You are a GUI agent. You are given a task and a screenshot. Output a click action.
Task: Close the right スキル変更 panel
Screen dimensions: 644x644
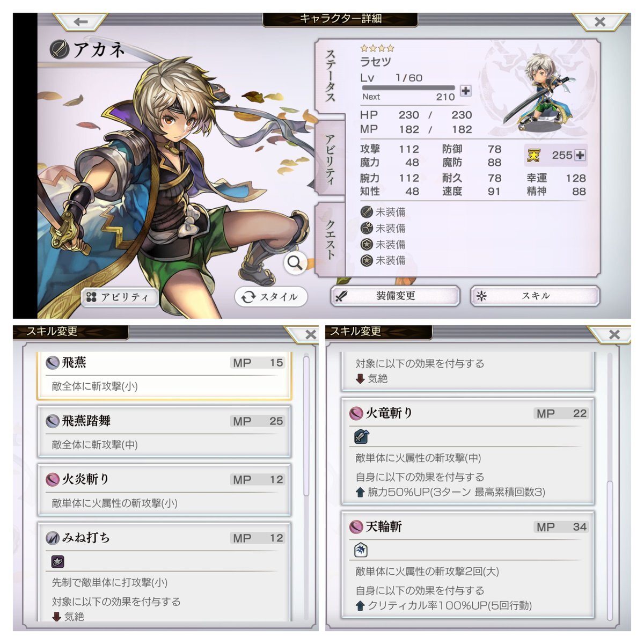(614, 334)
